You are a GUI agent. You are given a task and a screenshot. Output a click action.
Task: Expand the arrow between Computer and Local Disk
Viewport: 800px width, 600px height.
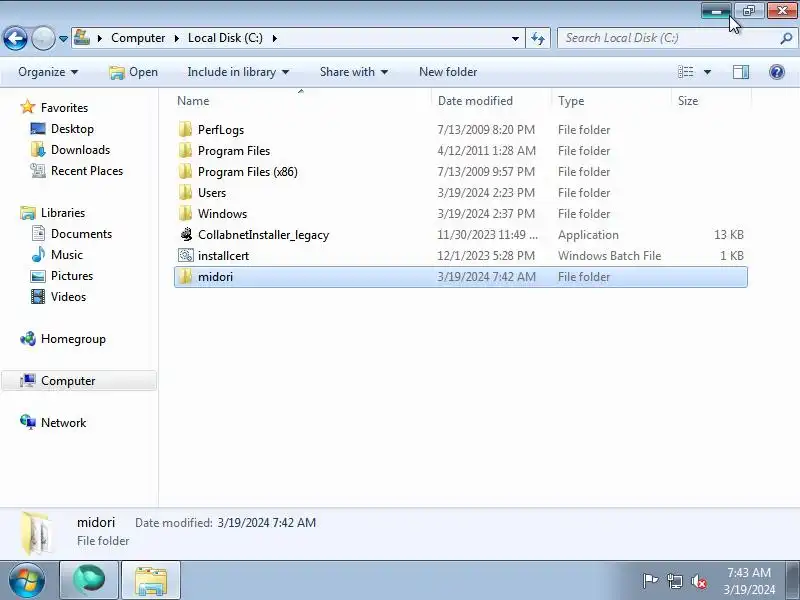177,38
